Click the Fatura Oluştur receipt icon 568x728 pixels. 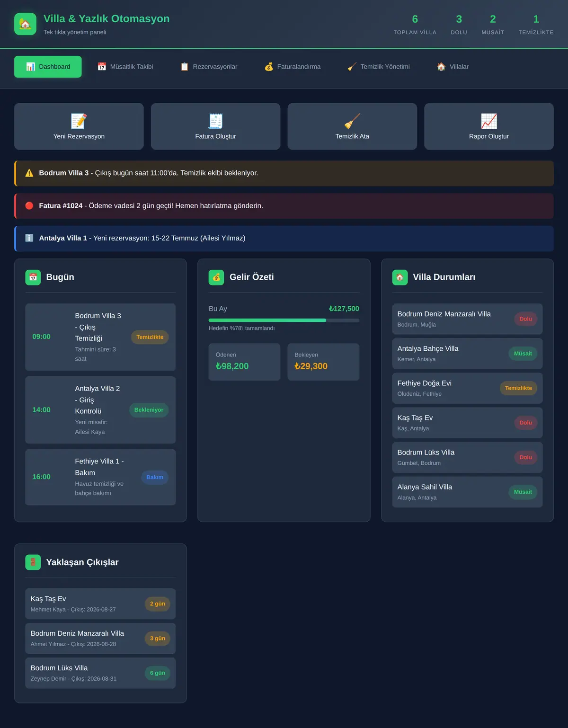215,121
